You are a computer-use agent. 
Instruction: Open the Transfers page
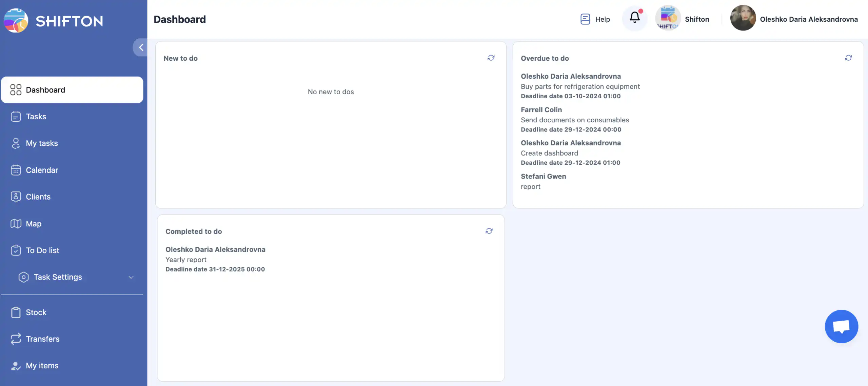[x=42, y=339]
